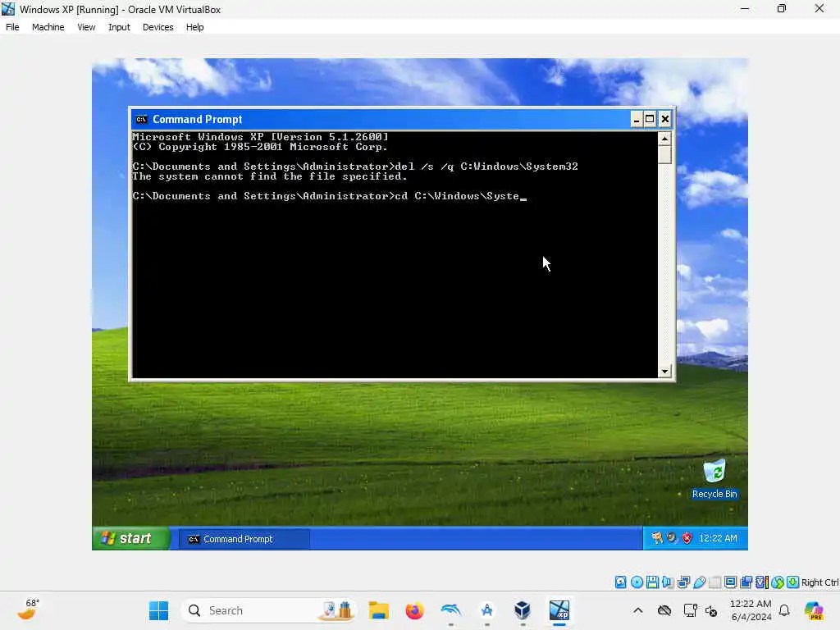Click the Windows XP VM taskbar icon

click(559, 610)
